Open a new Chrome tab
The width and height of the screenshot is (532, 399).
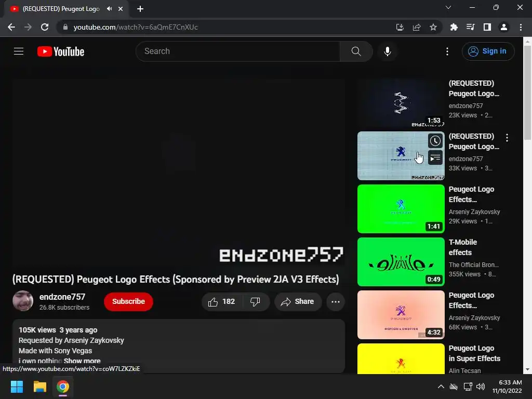tap(140, 9)
